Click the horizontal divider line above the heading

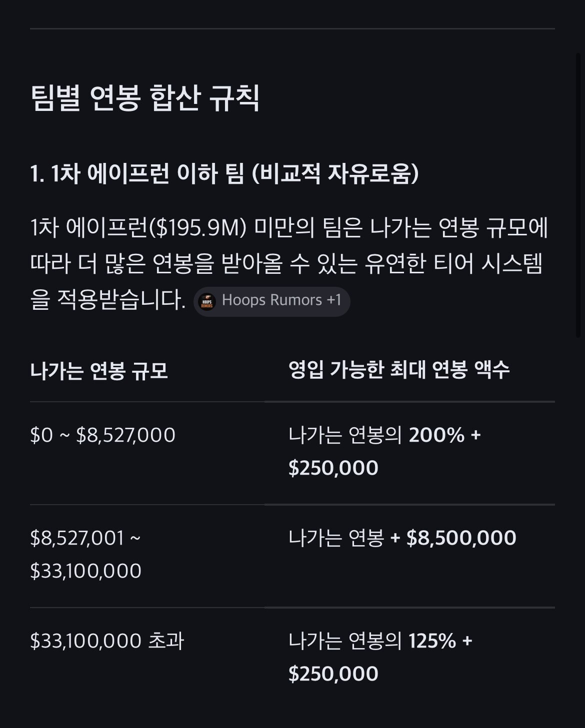click(292, 29)
